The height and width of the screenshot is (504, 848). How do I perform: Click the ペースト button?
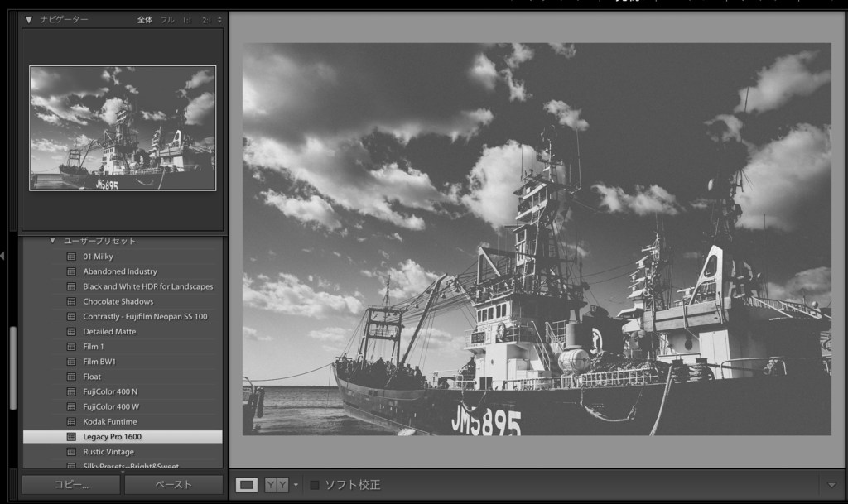pyautogui.click(x=174, y=485)
